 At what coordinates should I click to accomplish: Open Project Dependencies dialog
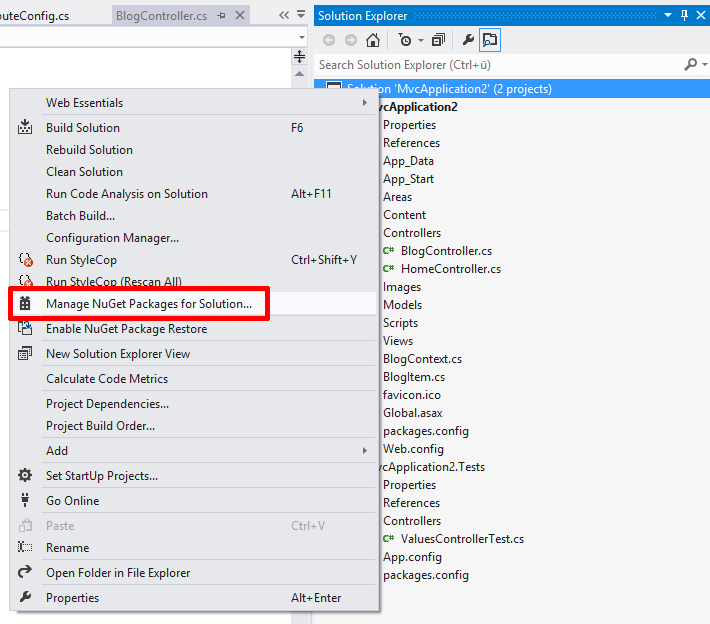(x=107, y=403)
